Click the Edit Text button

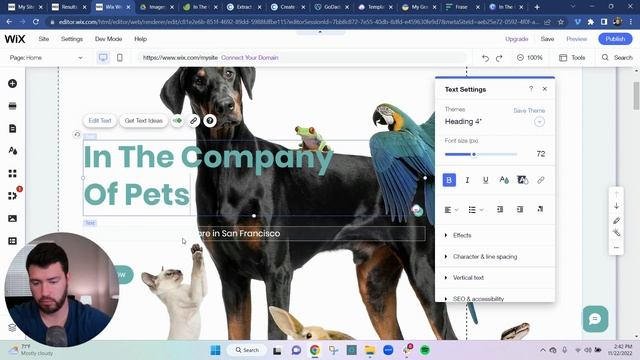[x=100, y=121]
